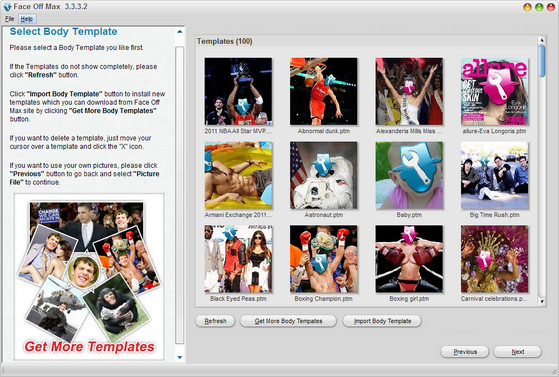The width and height of the screenshot is (559, 377).
Task: Open the Help menu
Action: coord(27,19)
